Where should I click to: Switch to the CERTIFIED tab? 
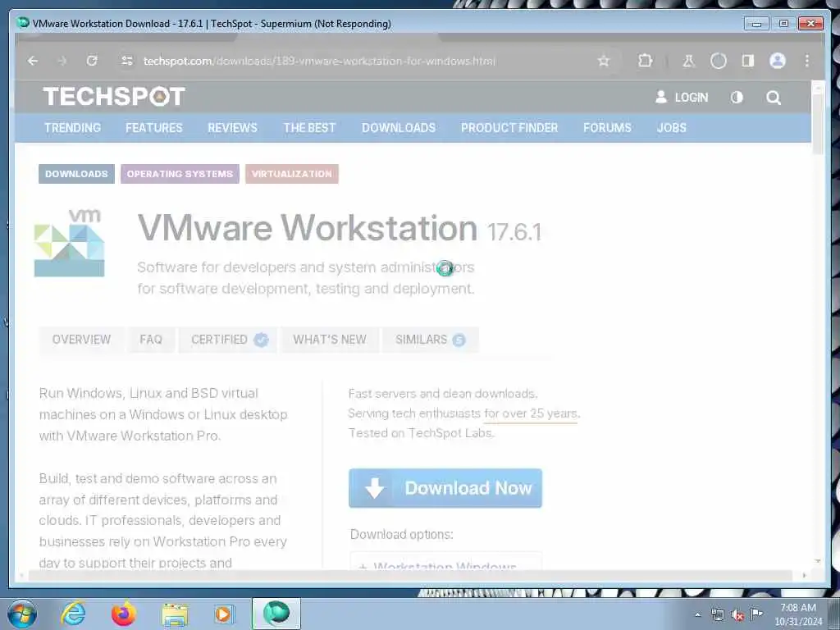point(228,340)
